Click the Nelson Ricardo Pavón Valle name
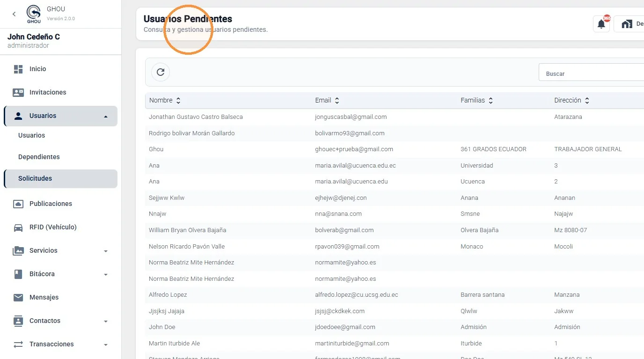 (x=187, y=247)
